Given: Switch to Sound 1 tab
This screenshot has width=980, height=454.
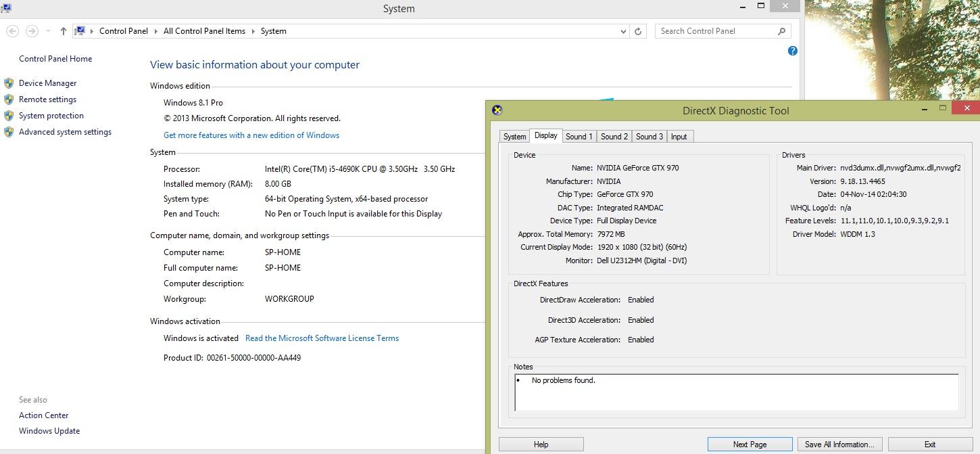Looking at the screenshot, I should coord(579,137).
